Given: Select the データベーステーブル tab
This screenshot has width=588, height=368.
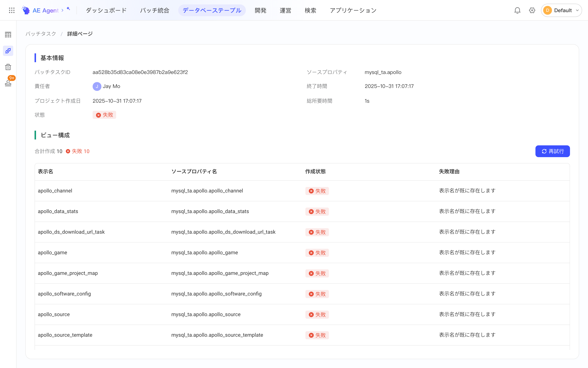Looking at the screenshot, I should [x=212, y=10].
